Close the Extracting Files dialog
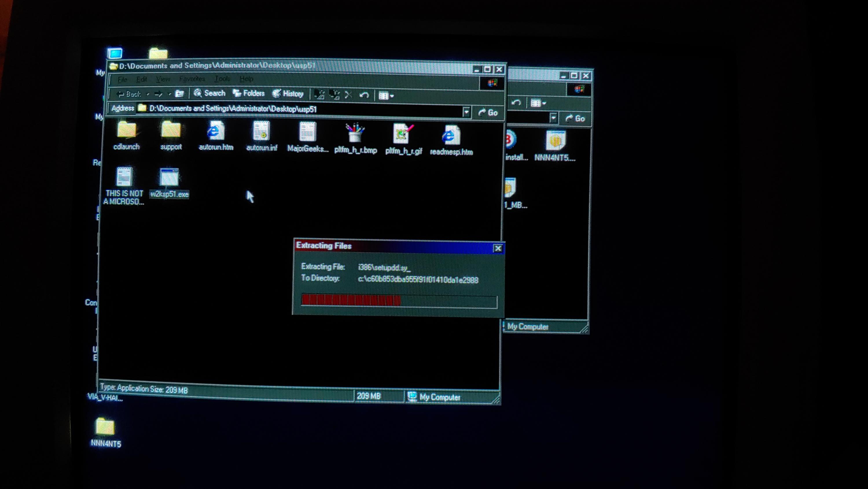This screenshot has width=868, height=489. pyautogui.click(x=498, y=249)
